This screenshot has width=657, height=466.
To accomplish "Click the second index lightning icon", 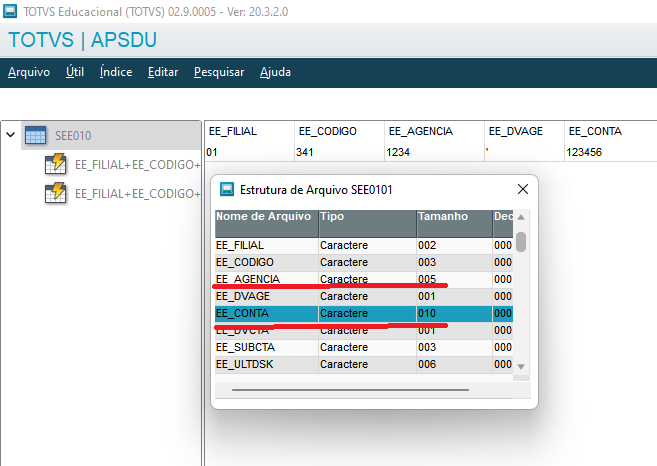I will [55, 193].
